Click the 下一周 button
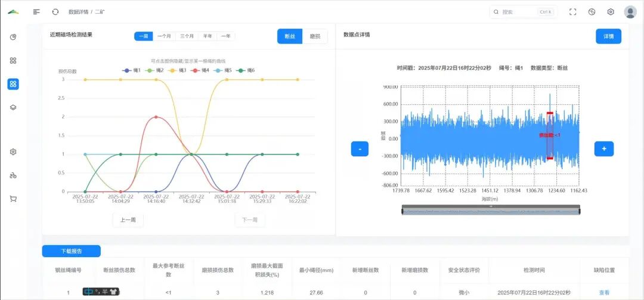The image size is (644, 300). 250,220
